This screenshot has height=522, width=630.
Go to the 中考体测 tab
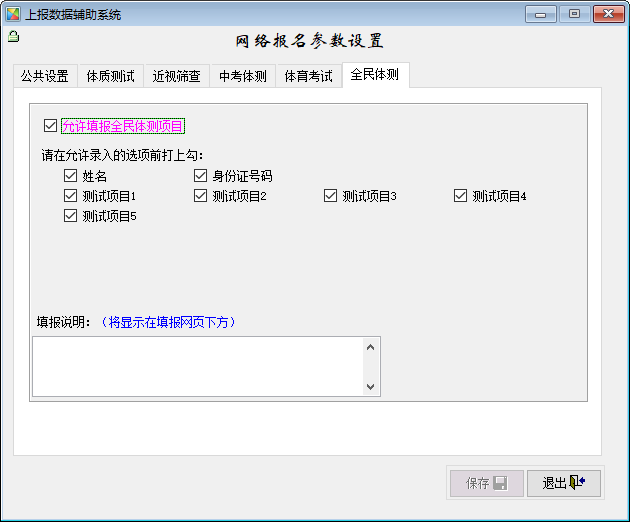point(242,76)
